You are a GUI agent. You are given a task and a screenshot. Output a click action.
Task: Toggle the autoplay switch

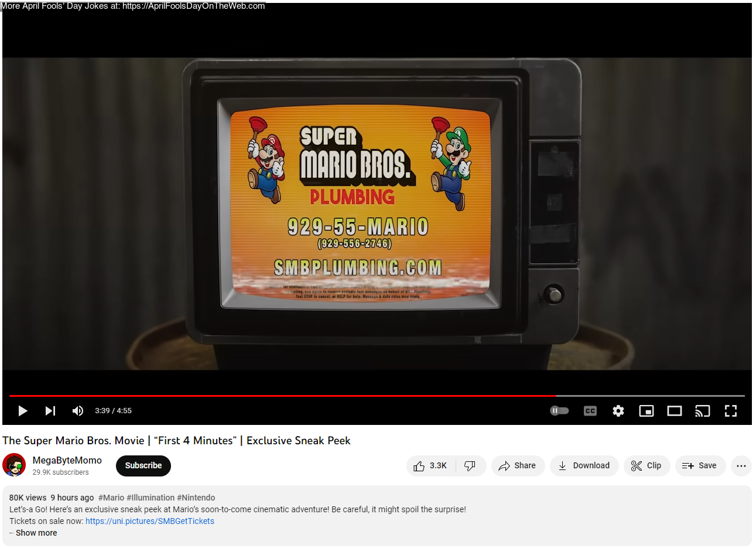pos(559,411)
